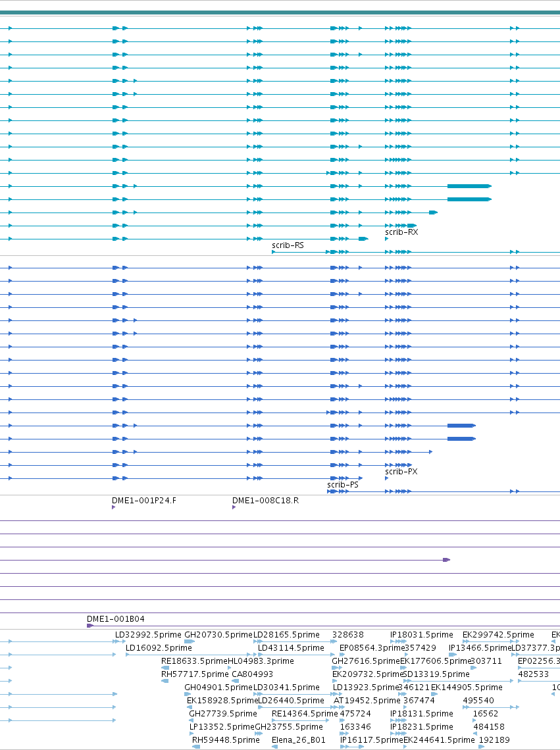The image size is (560, 750).
Task: Click the small arrow glyph under DME1-008C18.R
Action: pyautogui.click(x=234, y=507)
